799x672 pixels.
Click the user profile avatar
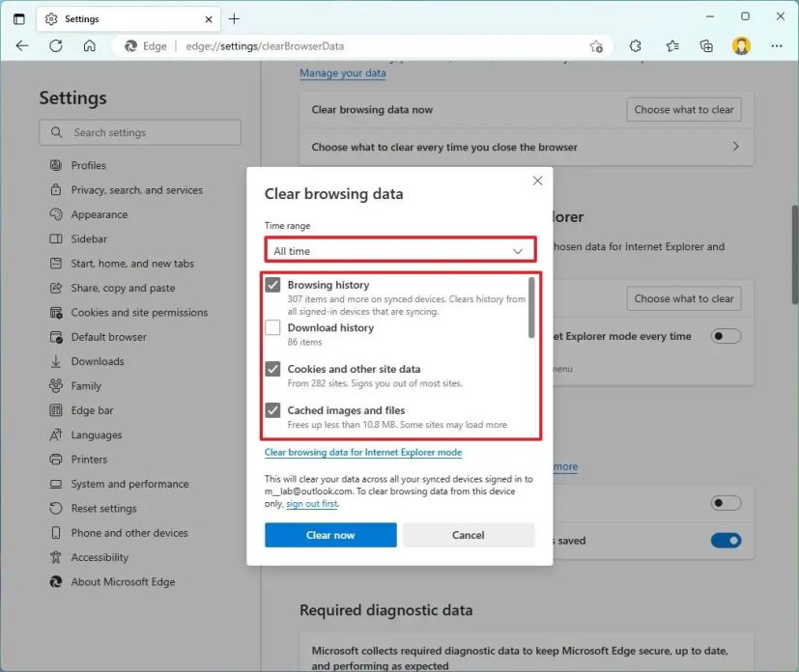(x=741, y=45)
